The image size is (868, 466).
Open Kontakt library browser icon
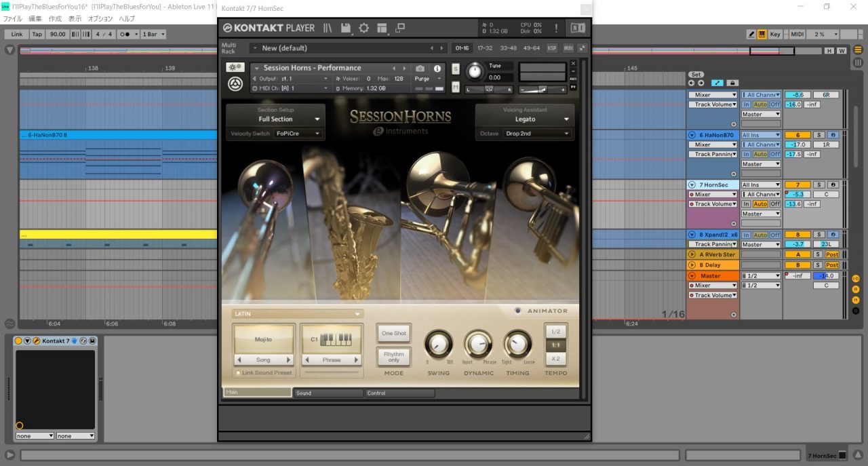(x=328, y=28)
